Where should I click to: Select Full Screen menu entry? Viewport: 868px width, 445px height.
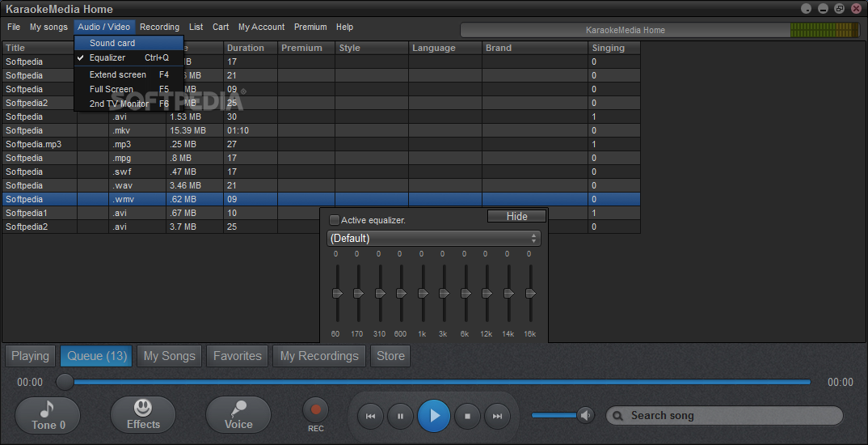[x=129, y=89]
